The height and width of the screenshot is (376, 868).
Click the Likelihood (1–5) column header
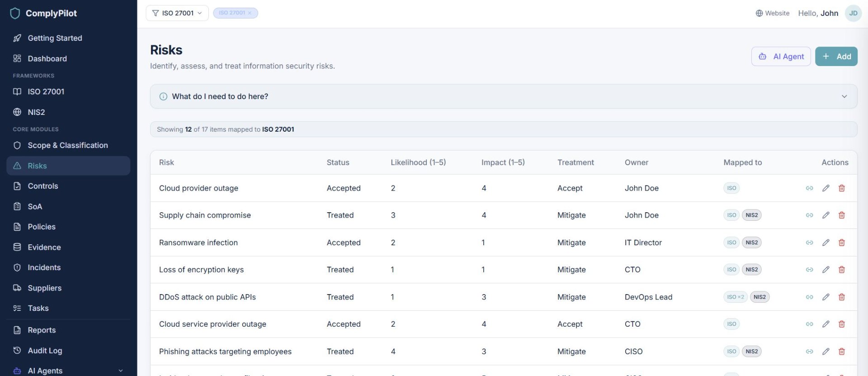coord(418,162)
